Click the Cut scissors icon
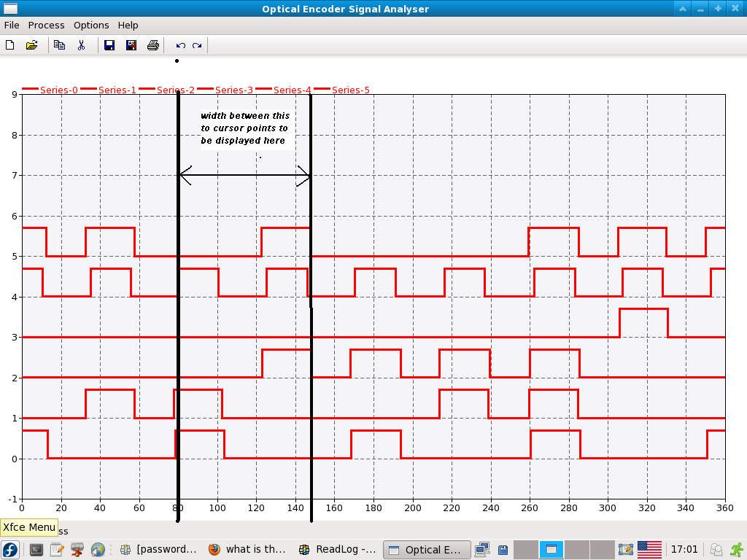This screenshot has width=747, height=560. click(x=81, y=45)
